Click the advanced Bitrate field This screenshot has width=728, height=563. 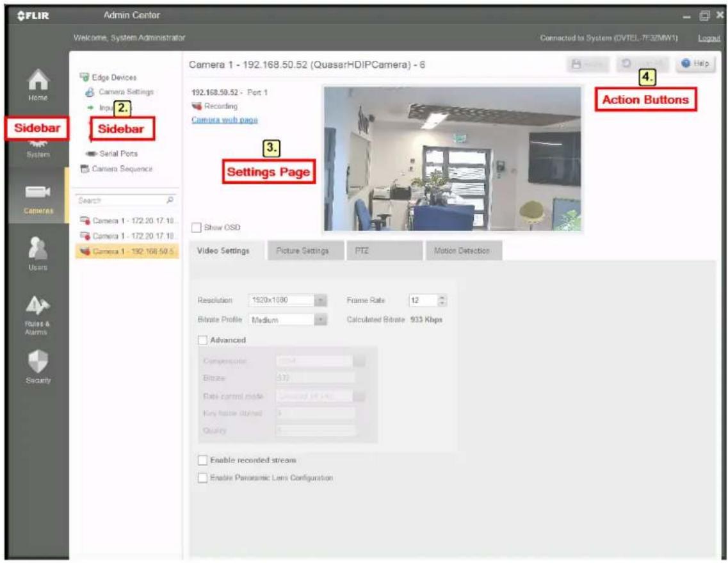(316, 378)
